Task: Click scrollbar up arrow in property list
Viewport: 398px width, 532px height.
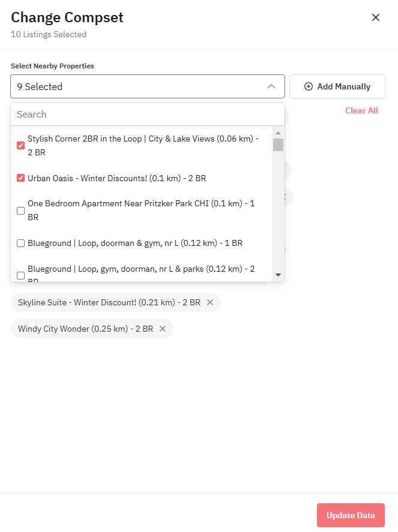Action: 278,133
